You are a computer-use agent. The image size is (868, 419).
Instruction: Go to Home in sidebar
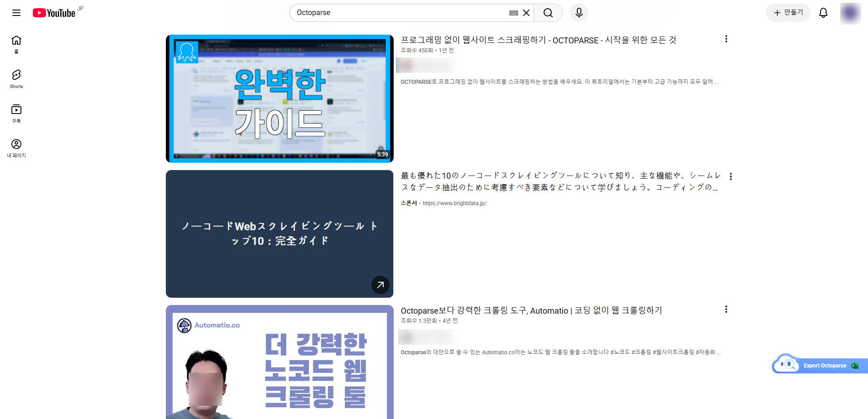pyautogui.click(x=16, y=45)
